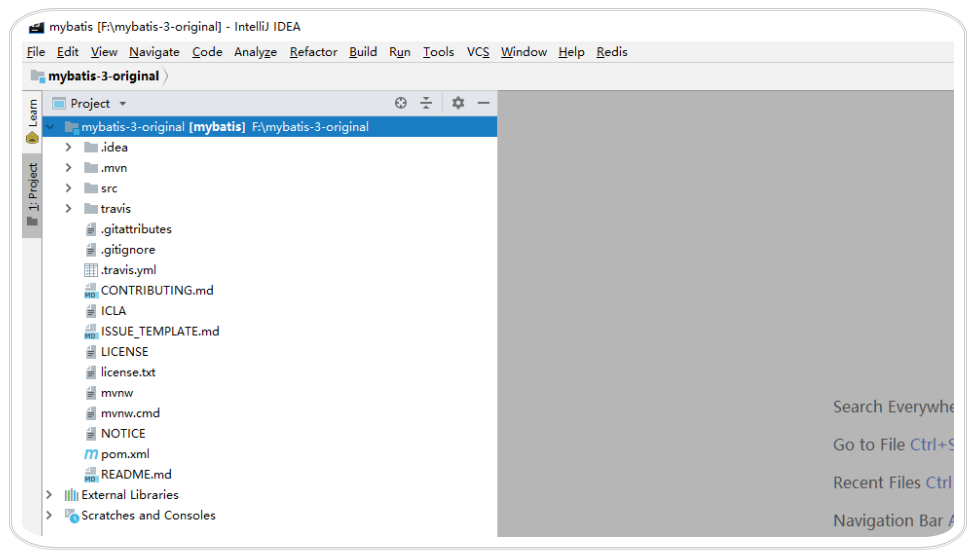Open the Code menu
Screen dimensions: 979x557
pos(207,52)
